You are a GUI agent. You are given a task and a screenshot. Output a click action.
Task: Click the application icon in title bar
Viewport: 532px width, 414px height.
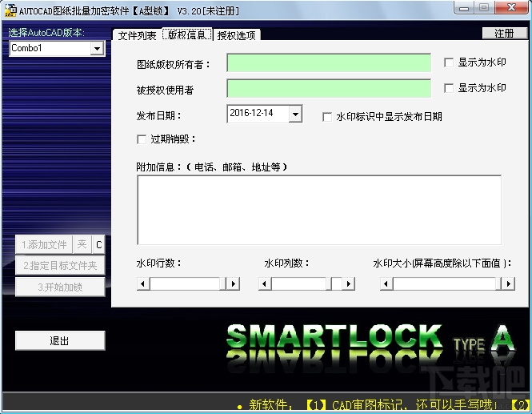(10, 10)
